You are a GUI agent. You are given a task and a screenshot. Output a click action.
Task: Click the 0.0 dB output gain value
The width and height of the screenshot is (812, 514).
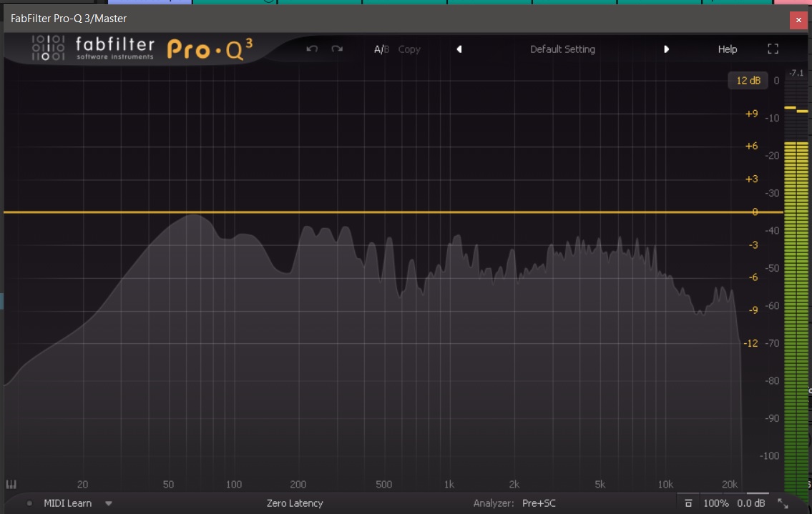click(751, 503)
